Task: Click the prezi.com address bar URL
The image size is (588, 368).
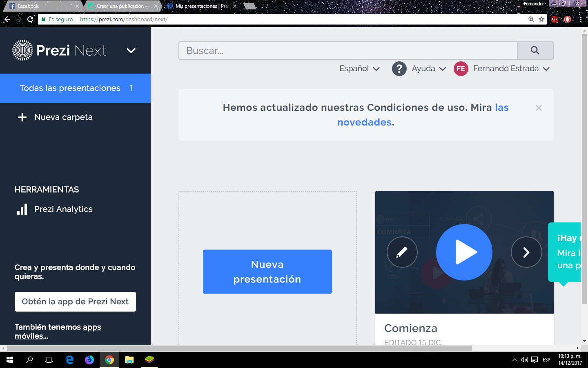Action: coord(124,19)
